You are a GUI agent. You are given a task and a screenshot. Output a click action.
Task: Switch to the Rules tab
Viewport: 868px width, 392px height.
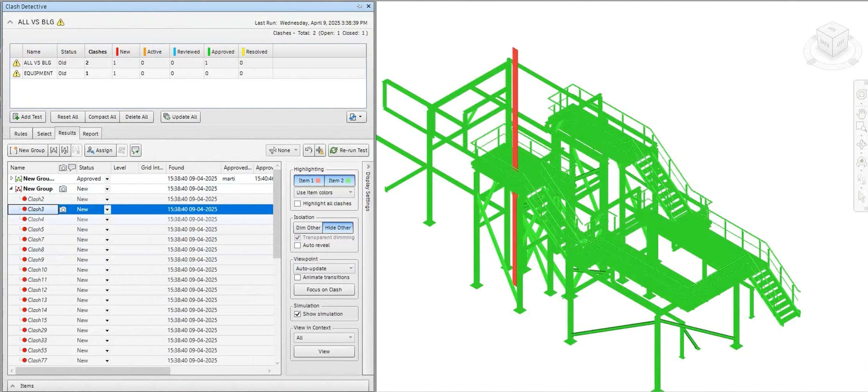click(21, 134)
